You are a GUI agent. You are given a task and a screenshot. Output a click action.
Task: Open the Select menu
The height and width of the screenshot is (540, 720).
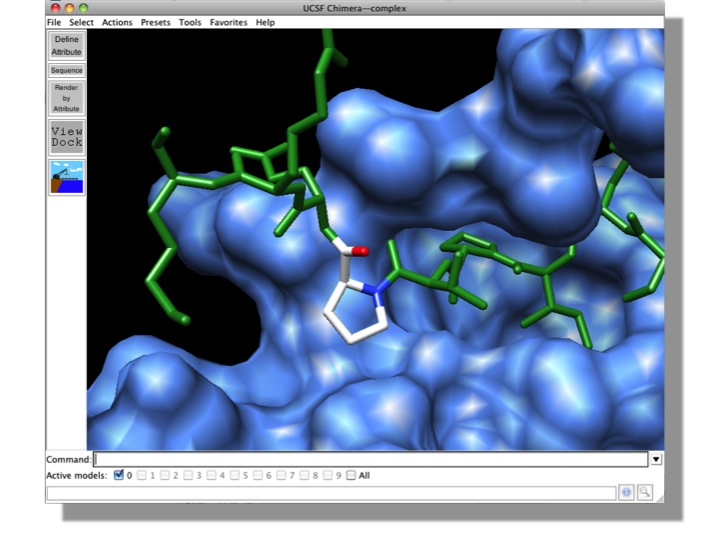pos(81,22)
